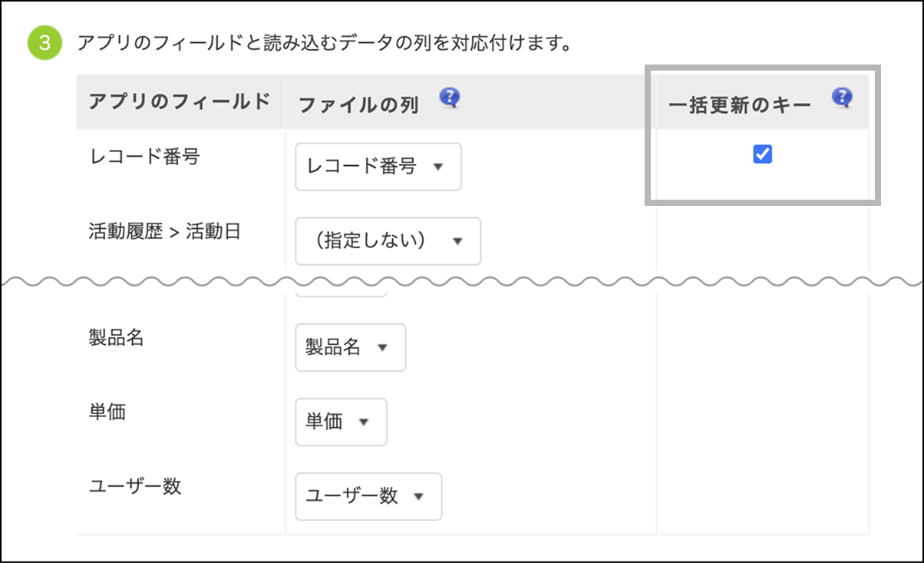Open the ユーザー数 column dropdown
The width and height of the screenshot is (924, 563).
[368, 496]
